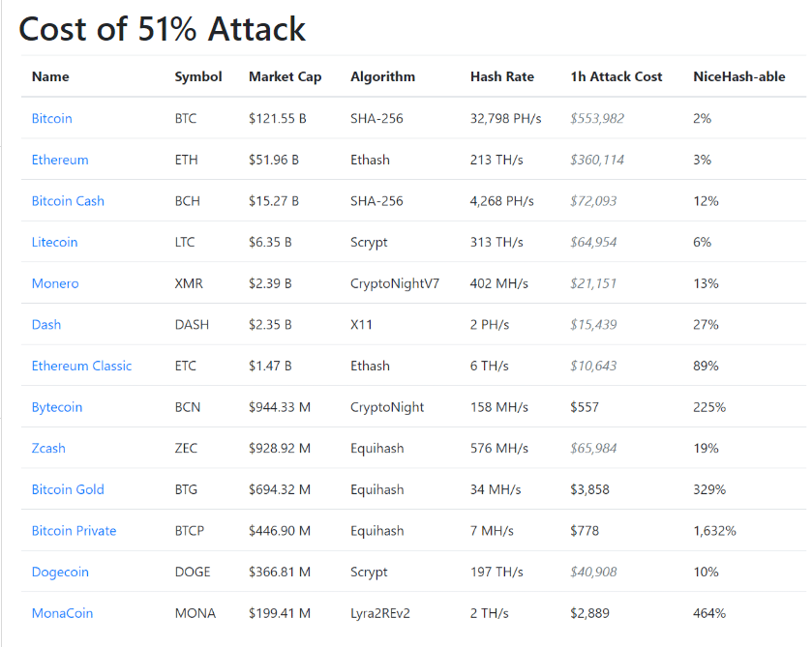Screen dimensions: 812x647
Task: Select the LTC symbol cell
Action: [185, 242]
